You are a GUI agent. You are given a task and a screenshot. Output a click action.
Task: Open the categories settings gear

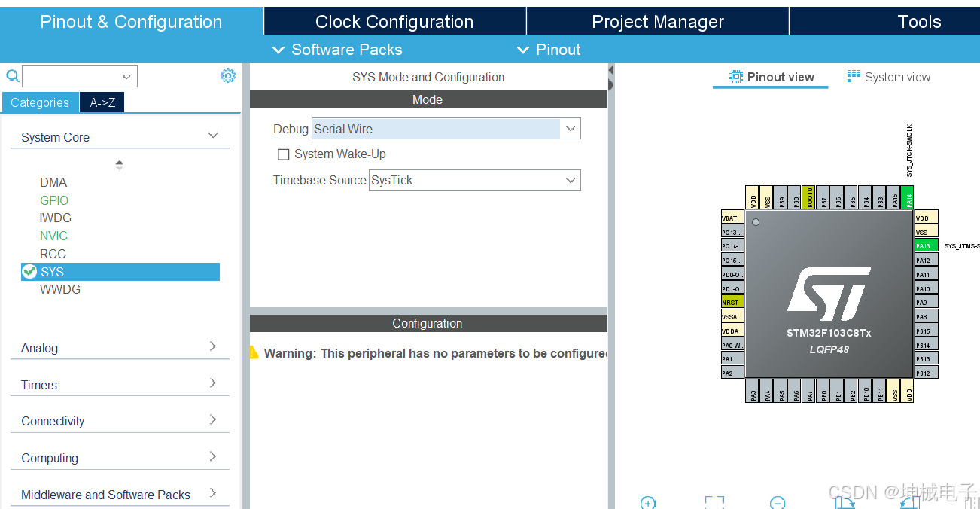[x=228, y=75]
